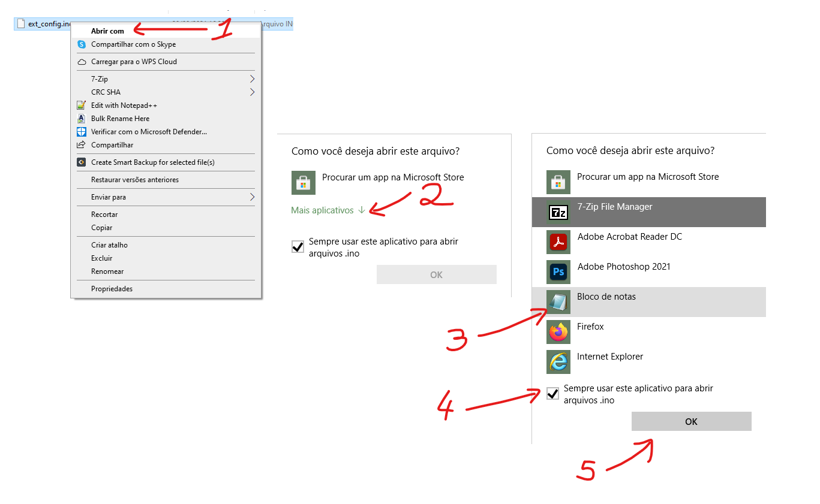Viewport: 820px width, 504px height.
Task: Uncheck 'Sempre usar este aplicativo' in middle dialog
Action: (298, 247)
